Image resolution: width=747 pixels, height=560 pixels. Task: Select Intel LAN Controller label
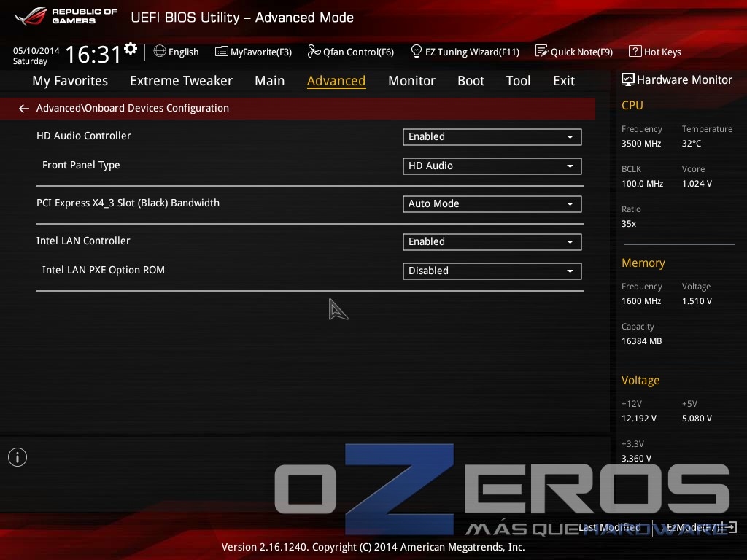click(83, 241)
